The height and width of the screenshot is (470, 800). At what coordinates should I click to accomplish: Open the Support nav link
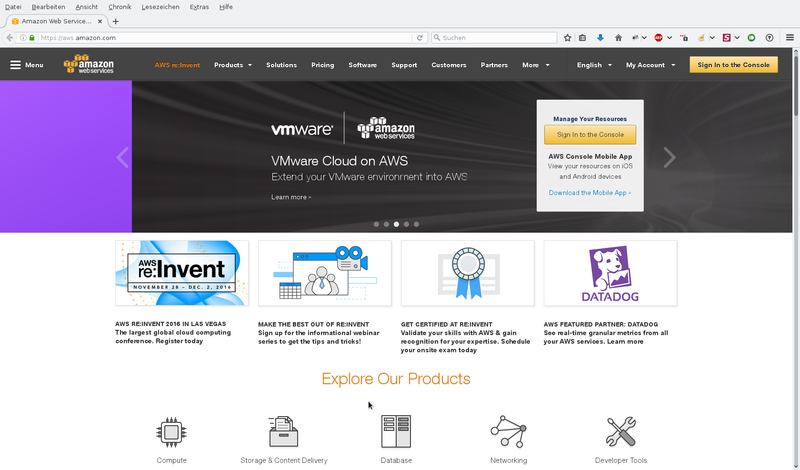404,65
